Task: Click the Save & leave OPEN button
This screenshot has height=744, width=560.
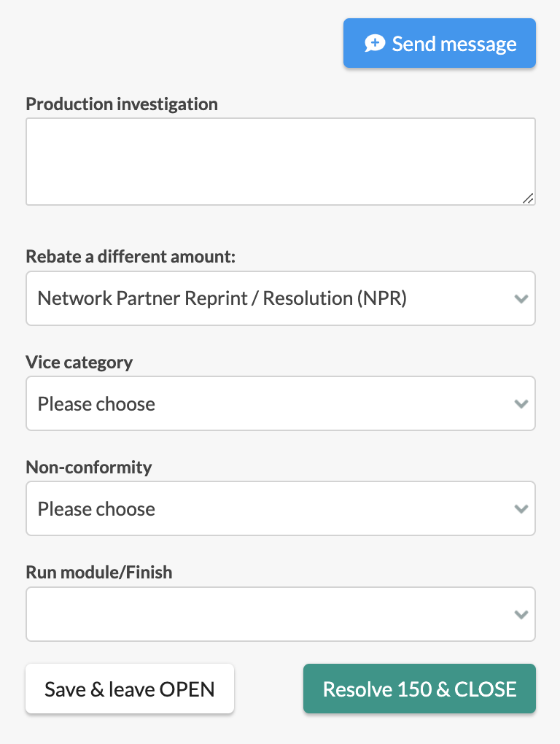Action: tap(130, 689)
